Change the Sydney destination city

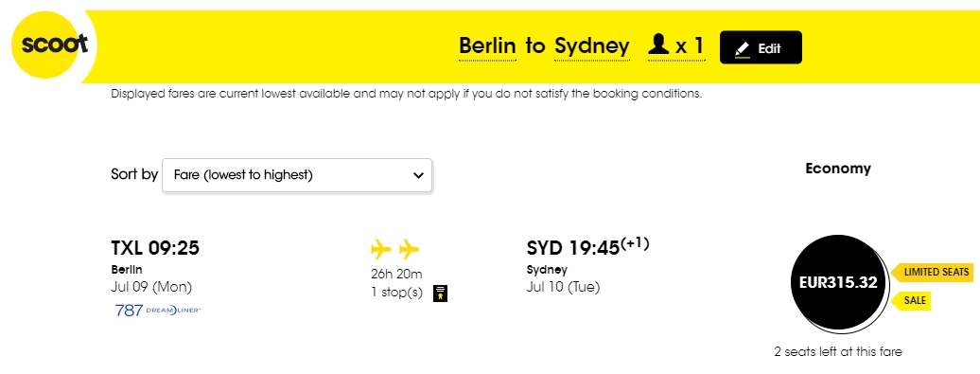tap(592, 47)
